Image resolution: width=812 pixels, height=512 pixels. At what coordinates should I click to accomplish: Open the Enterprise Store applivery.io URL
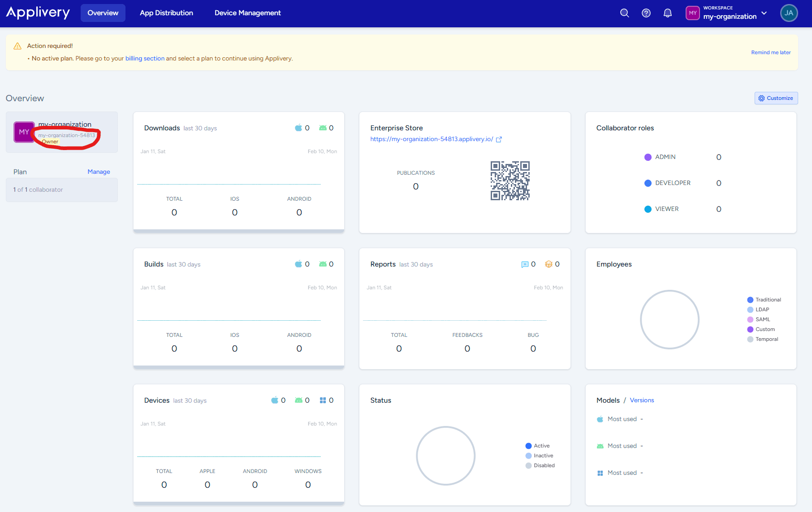pos(432,139)
